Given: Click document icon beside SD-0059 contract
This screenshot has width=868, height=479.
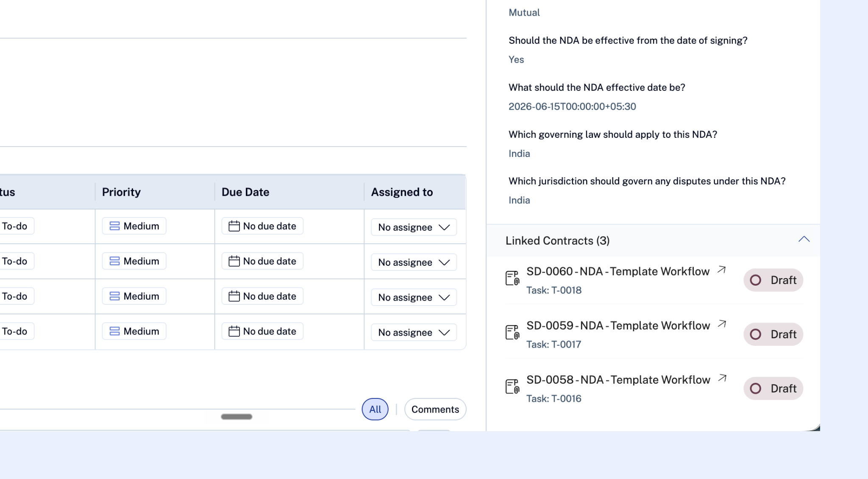Looking at the screenshot, I should [x=512, y=332].
